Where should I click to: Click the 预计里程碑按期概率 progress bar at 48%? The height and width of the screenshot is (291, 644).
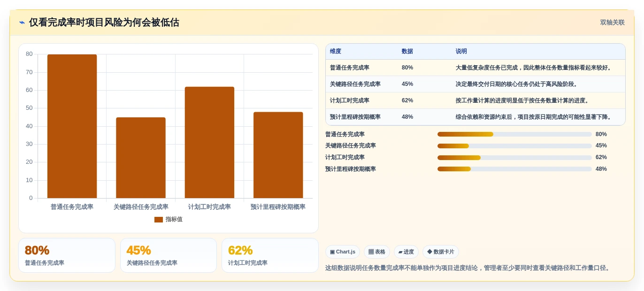pos(514,169)
